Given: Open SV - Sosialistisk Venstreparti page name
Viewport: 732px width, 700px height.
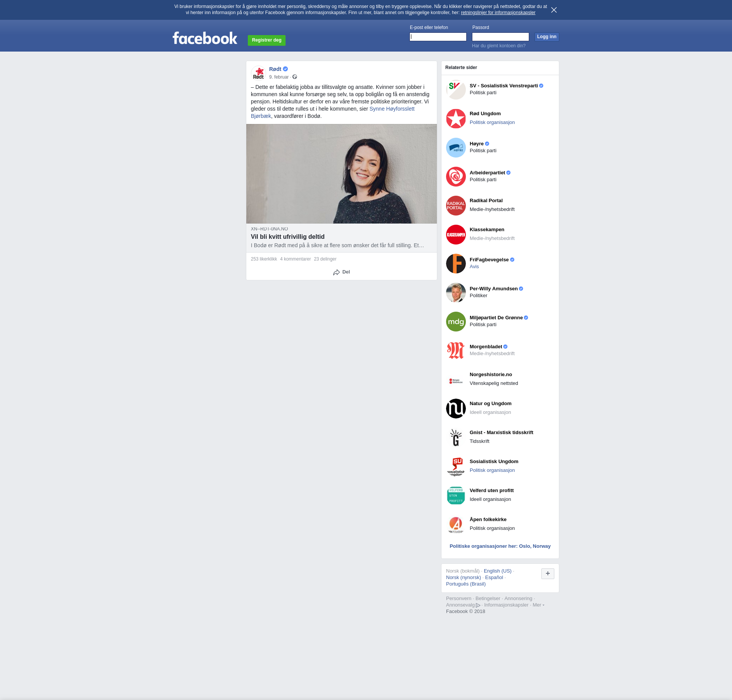Looking at the screenshot, I should pos(504,86).
